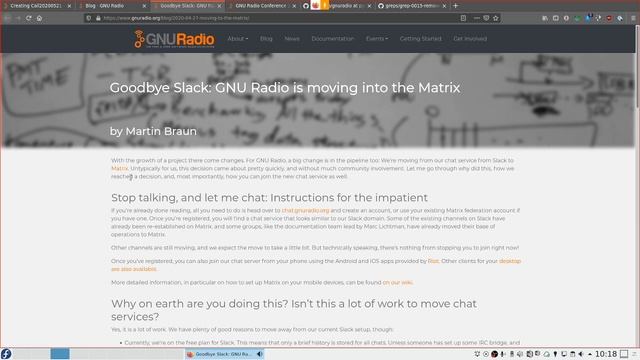Screen dimensions: 640x360
Task: Open the Blog nav item
Action: point(266,39)
